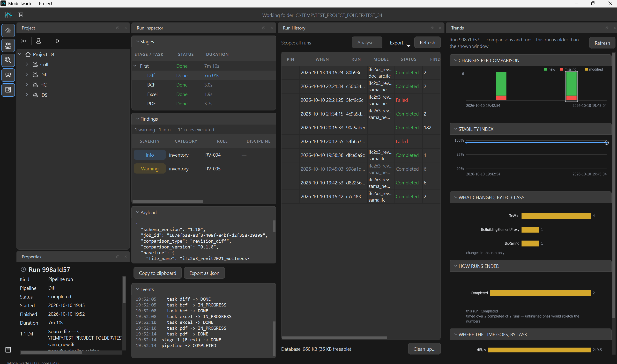Collapse the Project-34 tree node
The image size is (617, 364).
point(20,54)
